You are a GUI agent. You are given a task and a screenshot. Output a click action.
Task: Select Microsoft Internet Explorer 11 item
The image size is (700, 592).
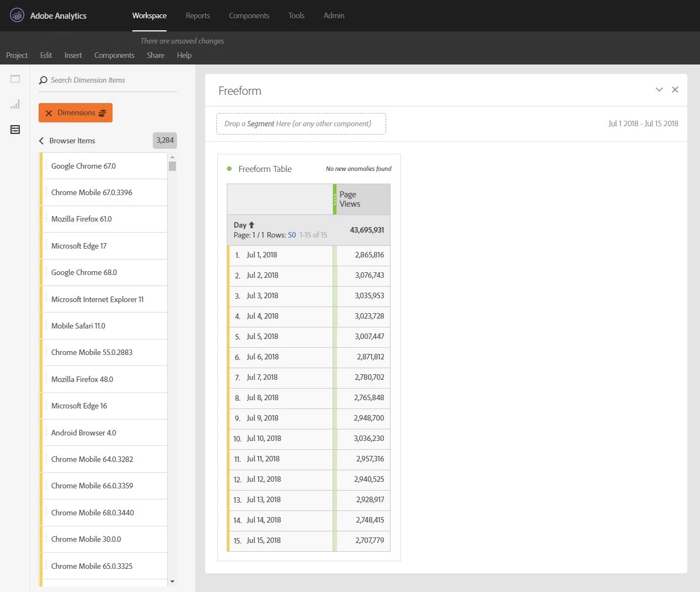coord(104,299)
